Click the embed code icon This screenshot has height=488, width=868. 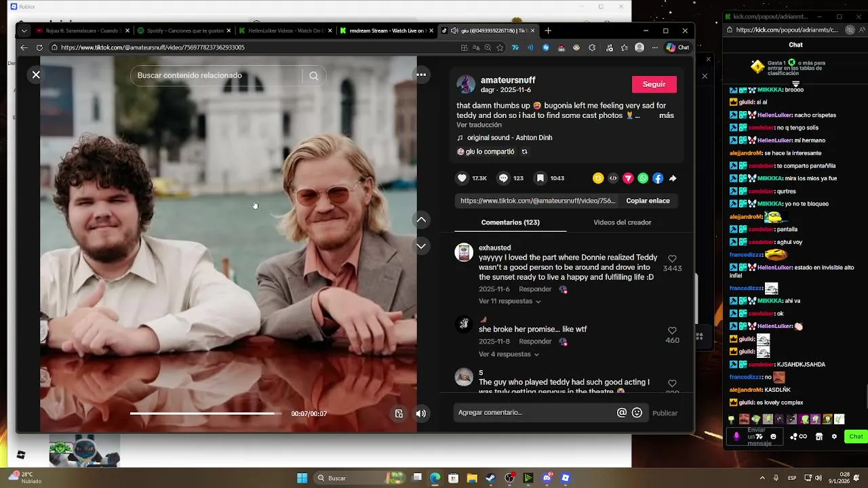pos(613,178)
